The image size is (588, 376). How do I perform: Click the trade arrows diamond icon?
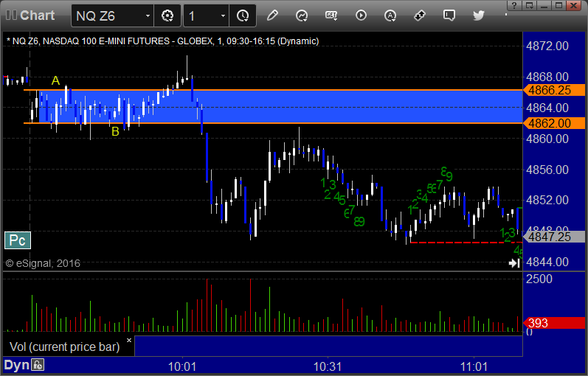coord(420,15)
